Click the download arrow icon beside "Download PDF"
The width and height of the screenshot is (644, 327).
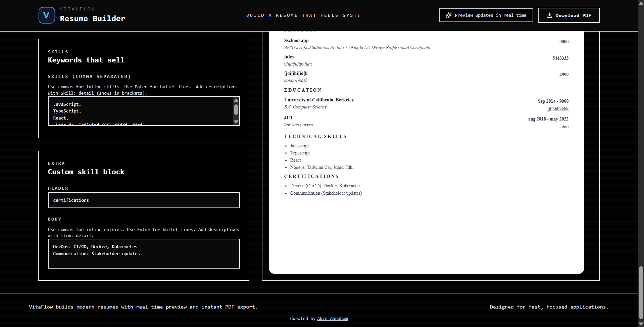[549, 15]
